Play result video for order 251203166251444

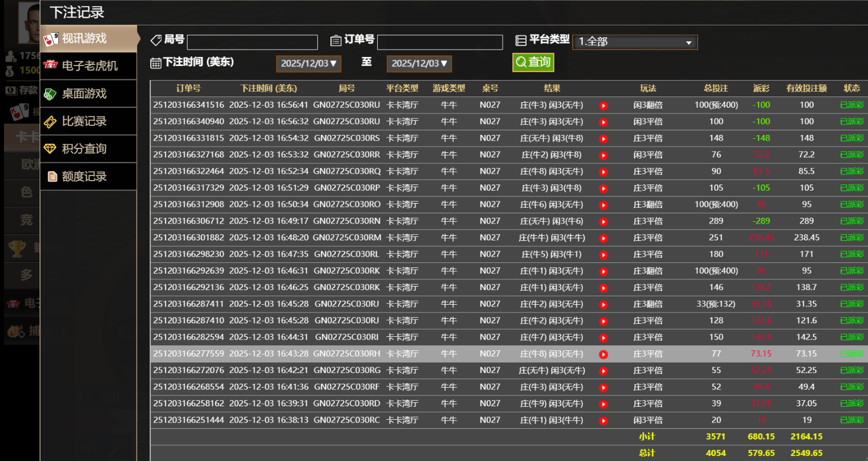pyautogui.click(x=603, y=421)
